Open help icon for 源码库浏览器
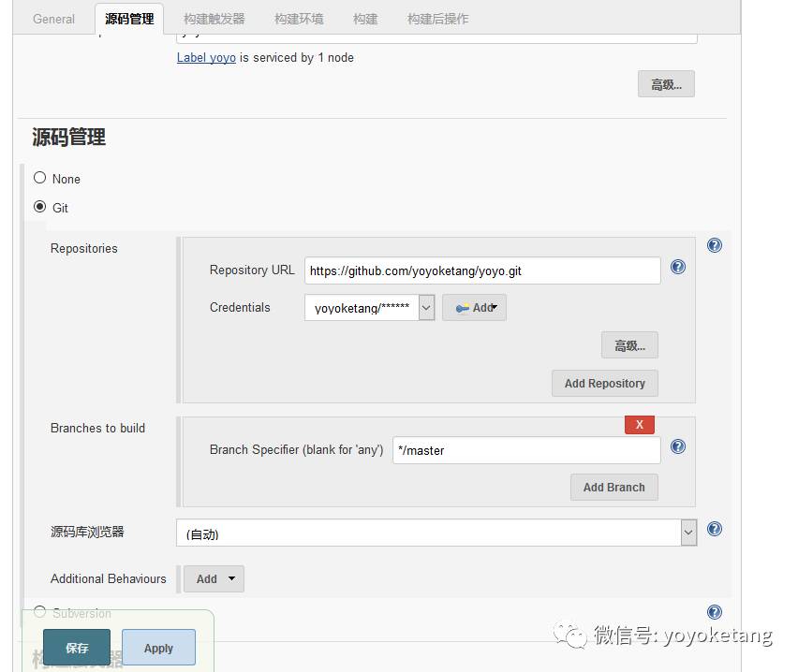798x672 pixels. tap(715, 529)
